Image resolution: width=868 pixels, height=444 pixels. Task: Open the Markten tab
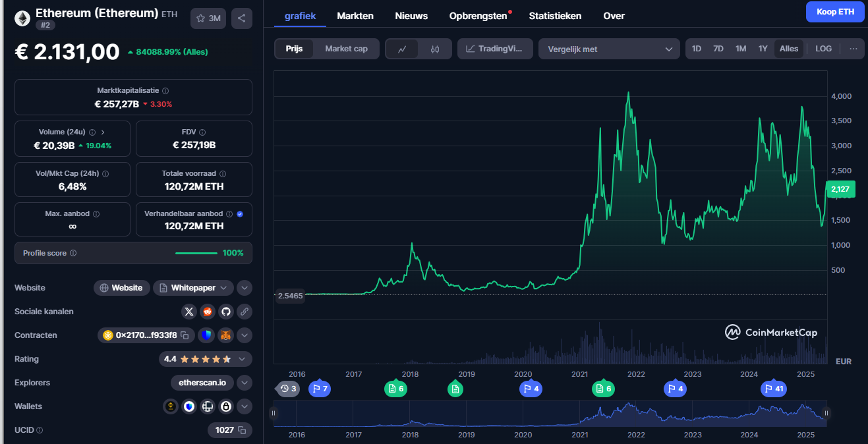355,16
